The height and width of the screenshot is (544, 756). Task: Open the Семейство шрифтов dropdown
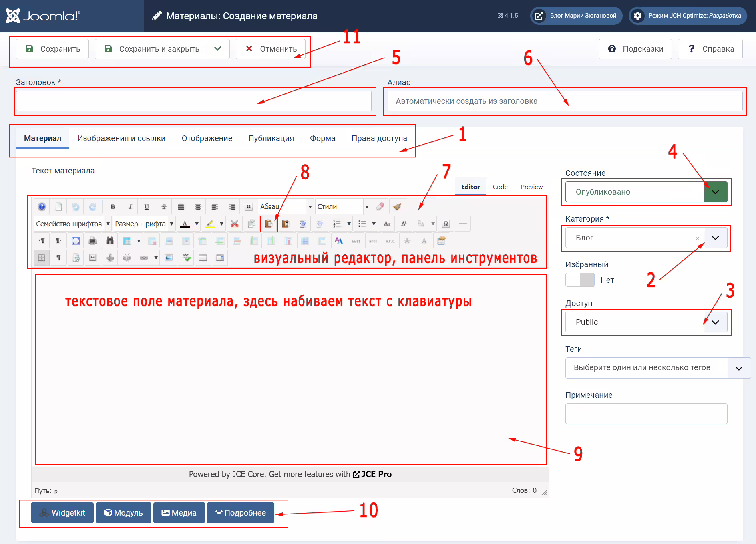[72, 224]
